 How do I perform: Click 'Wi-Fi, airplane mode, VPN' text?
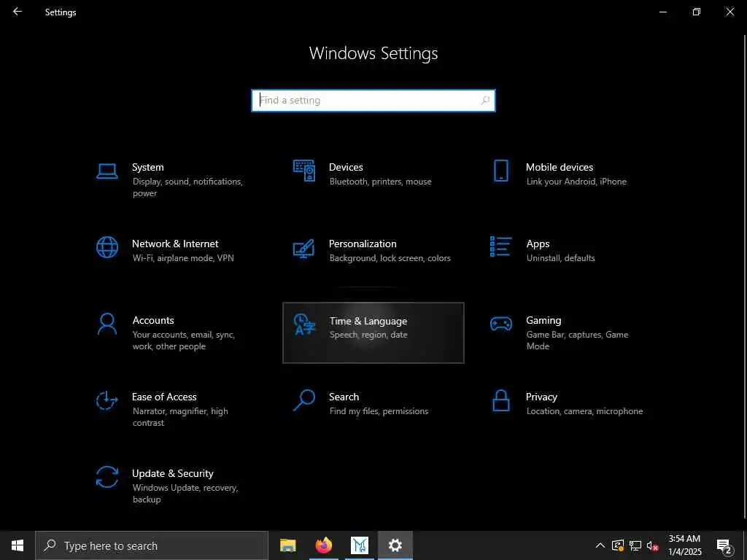[x=183, y=258]
